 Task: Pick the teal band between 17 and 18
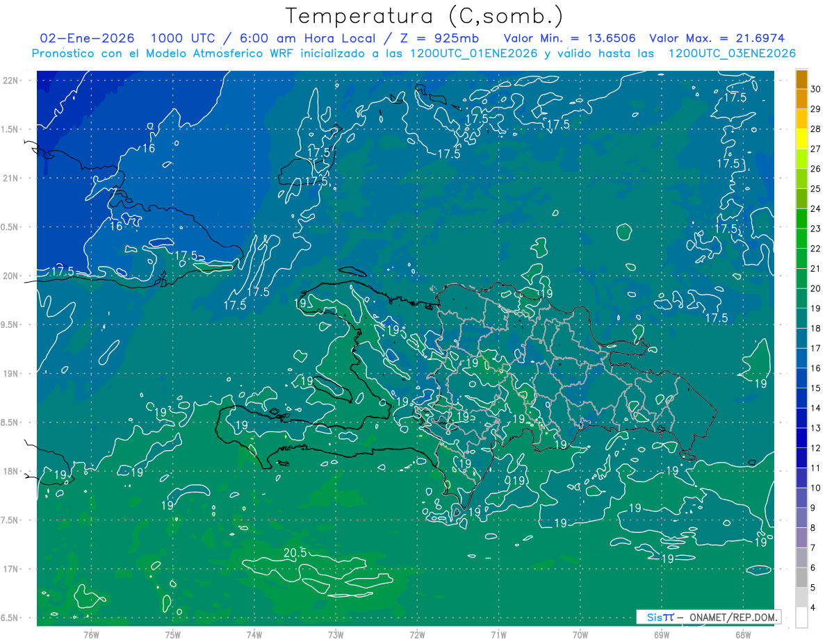801,338
